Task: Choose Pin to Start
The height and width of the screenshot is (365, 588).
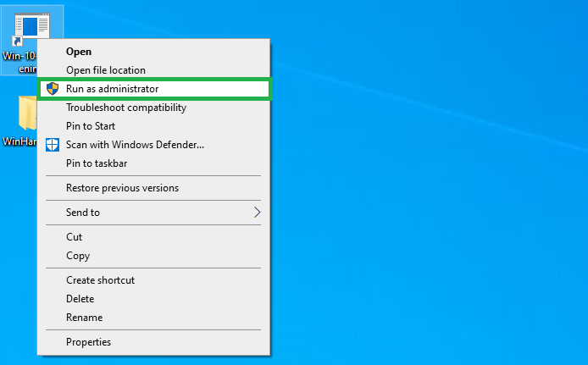Action: pos(153,126)
